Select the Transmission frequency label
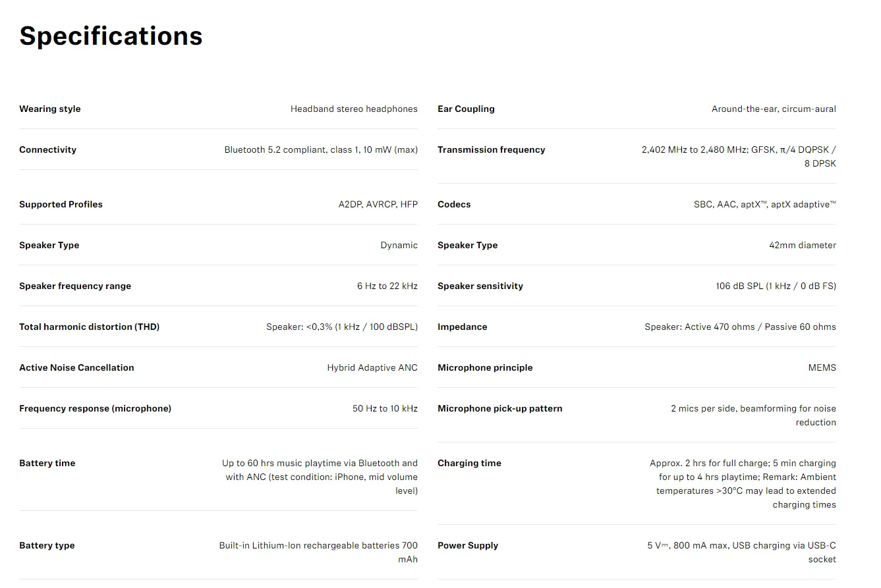Screen dimensions: 881x588 point(492,149)
